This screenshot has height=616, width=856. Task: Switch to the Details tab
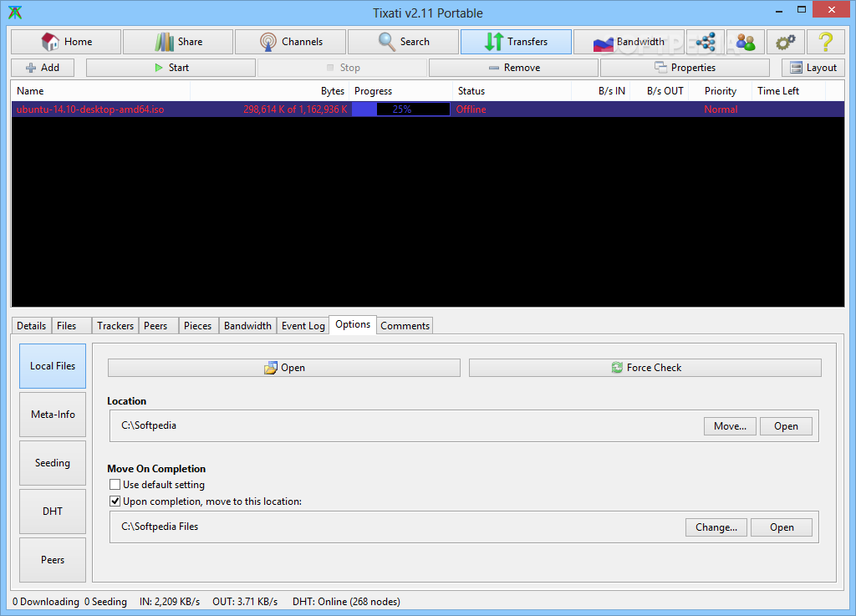32,326
